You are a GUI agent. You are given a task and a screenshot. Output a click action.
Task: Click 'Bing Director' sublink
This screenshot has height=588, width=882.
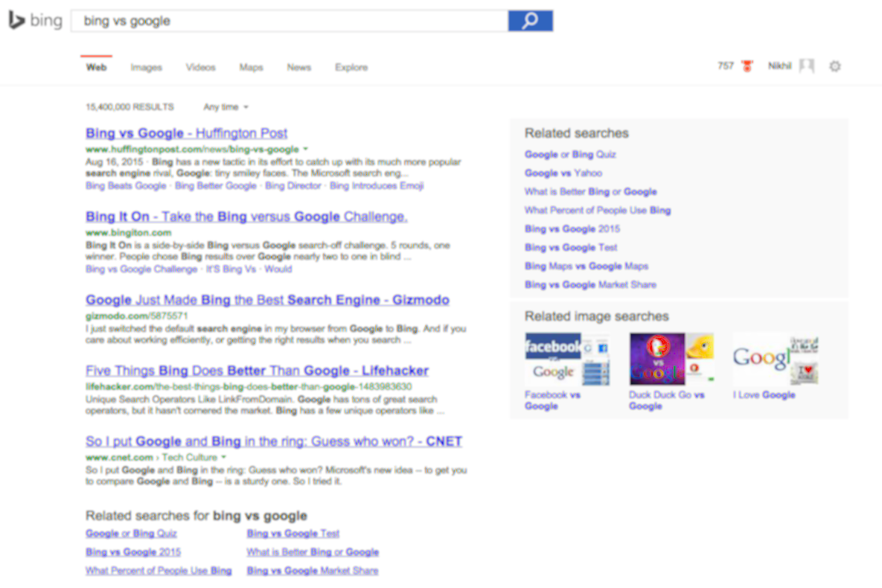pos(293,185)
